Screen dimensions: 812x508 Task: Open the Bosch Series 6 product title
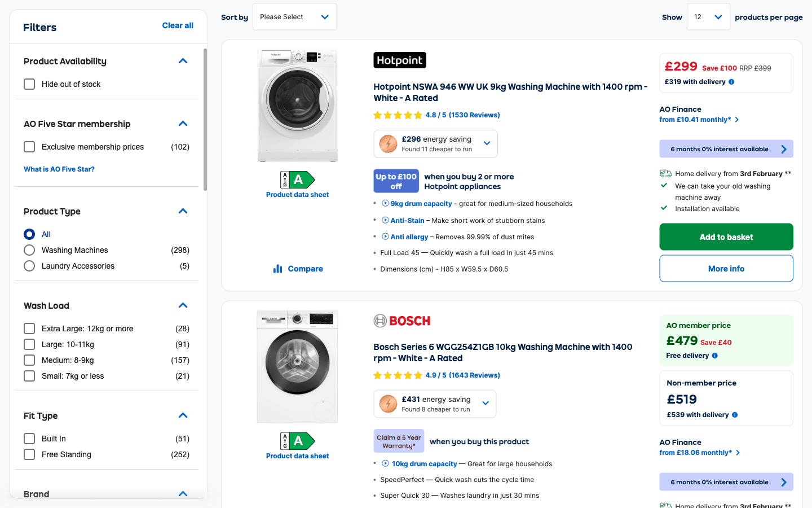point(503,352)
